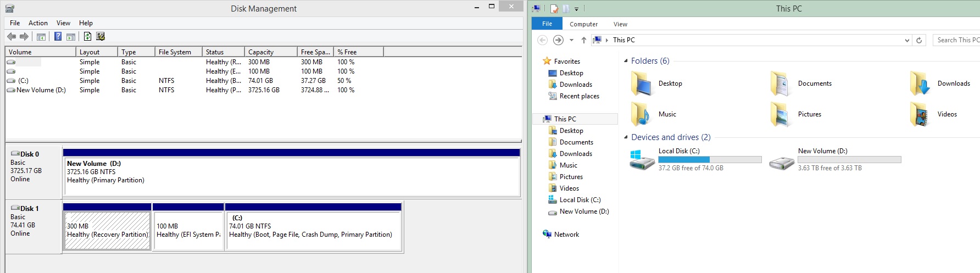Select the Downloads folder icon in Folders

920,84
